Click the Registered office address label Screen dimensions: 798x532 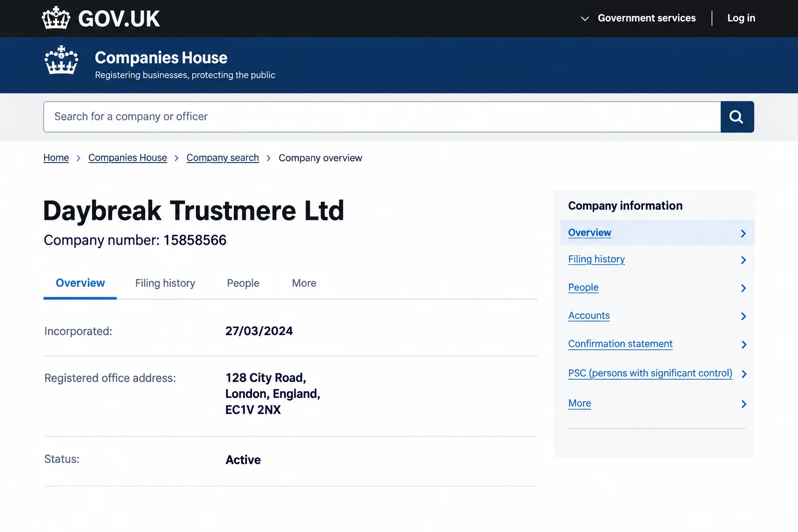pyautogui.click(x=110, y=378)
